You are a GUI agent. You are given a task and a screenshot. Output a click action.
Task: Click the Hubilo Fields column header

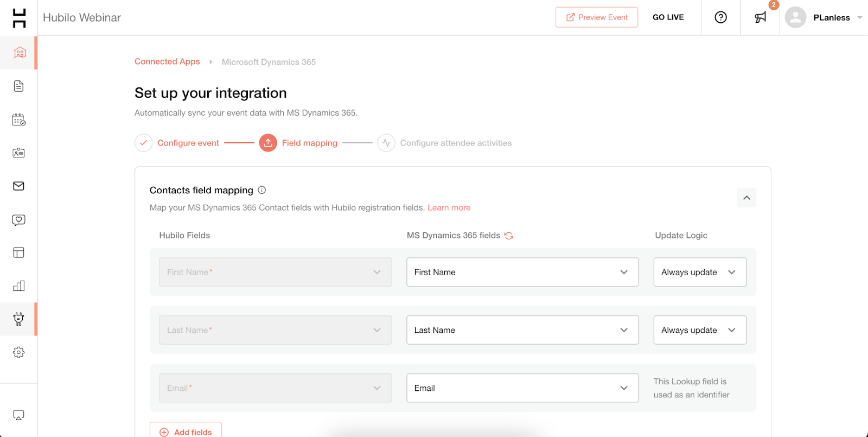pos(184,235)
